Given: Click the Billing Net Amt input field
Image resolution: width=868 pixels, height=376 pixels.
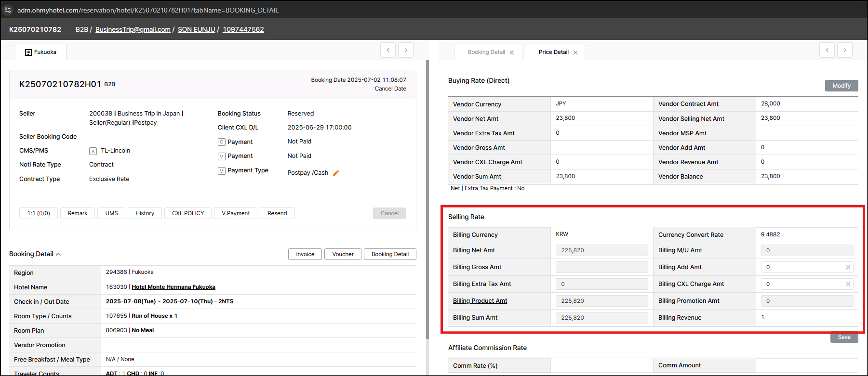Looking at the screenshot, I should 601,250.
